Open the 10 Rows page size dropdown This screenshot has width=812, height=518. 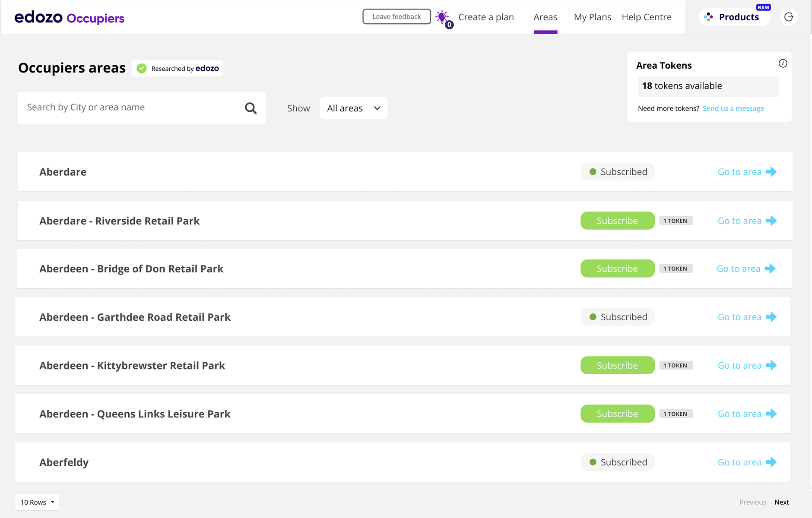(37, 502)
